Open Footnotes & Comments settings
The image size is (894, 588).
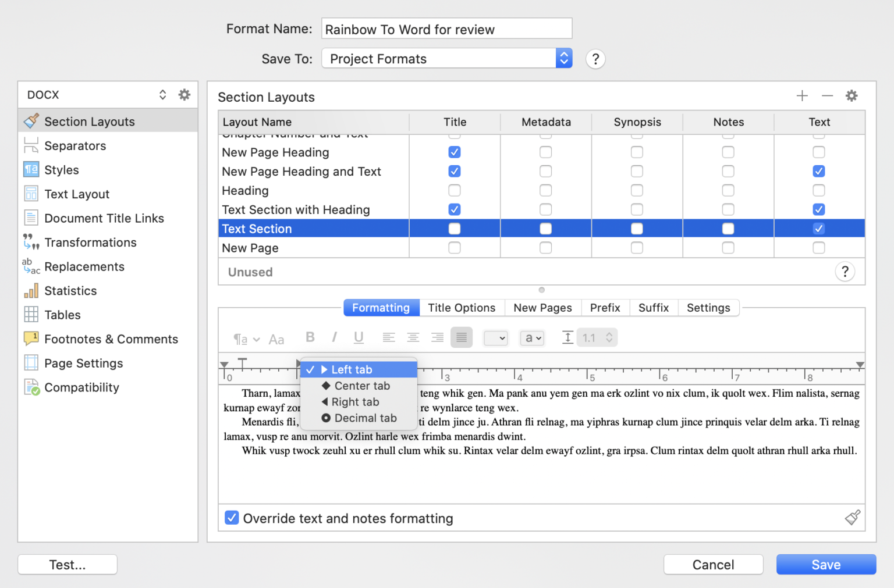click(x=111, y=339)
